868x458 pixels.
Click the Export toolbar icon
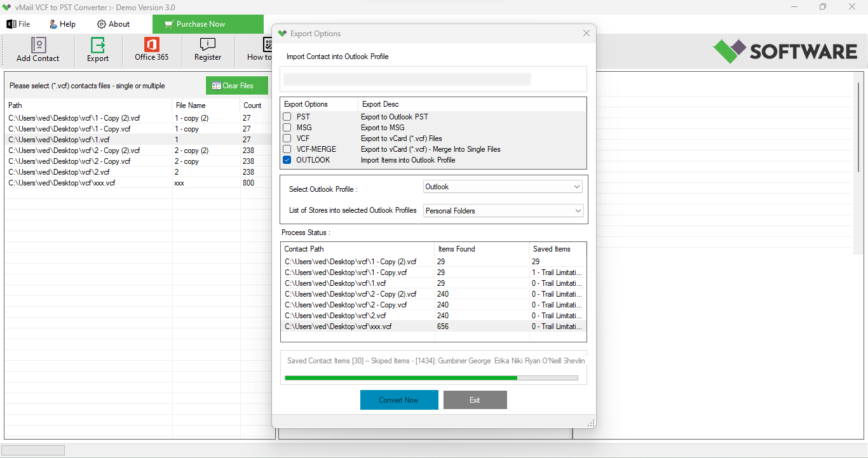pos(98,50)
